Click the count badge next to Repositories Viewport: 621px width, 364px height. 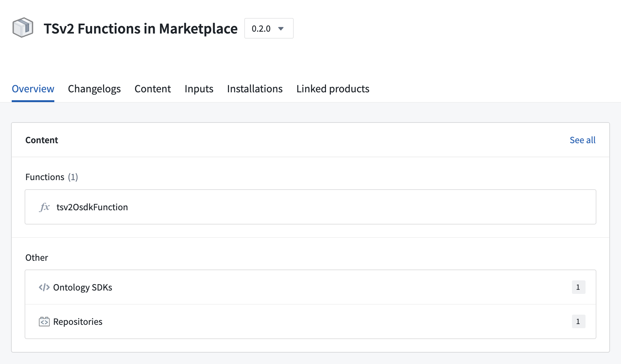click(578, 321)
